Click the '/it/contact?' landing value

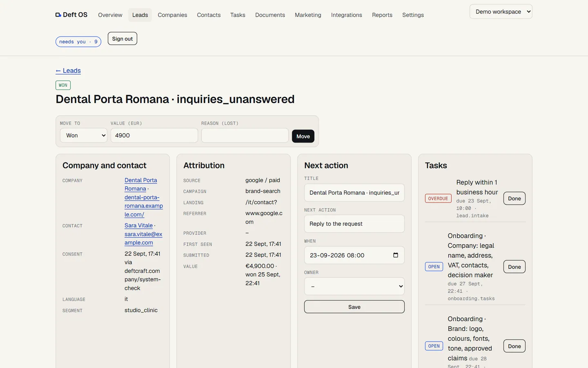(x=261, y=202)
